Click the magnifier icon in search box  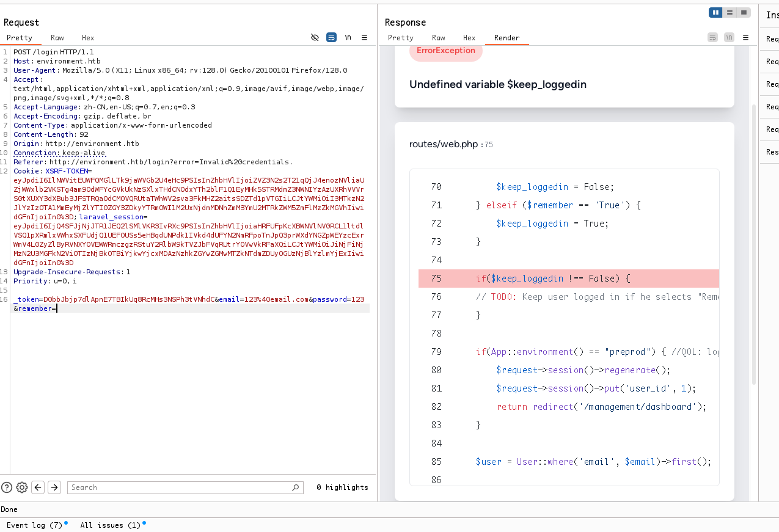point(296,487)
